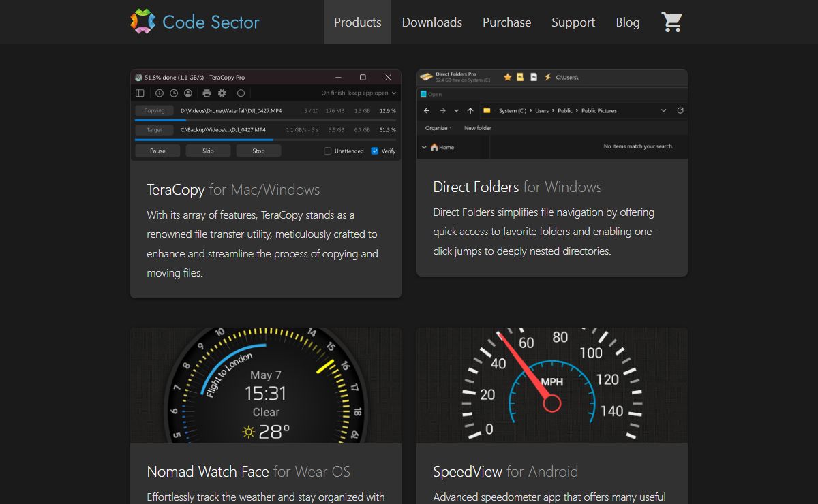
Task: Open the shopping cart icon
Action: click(671, 22)
